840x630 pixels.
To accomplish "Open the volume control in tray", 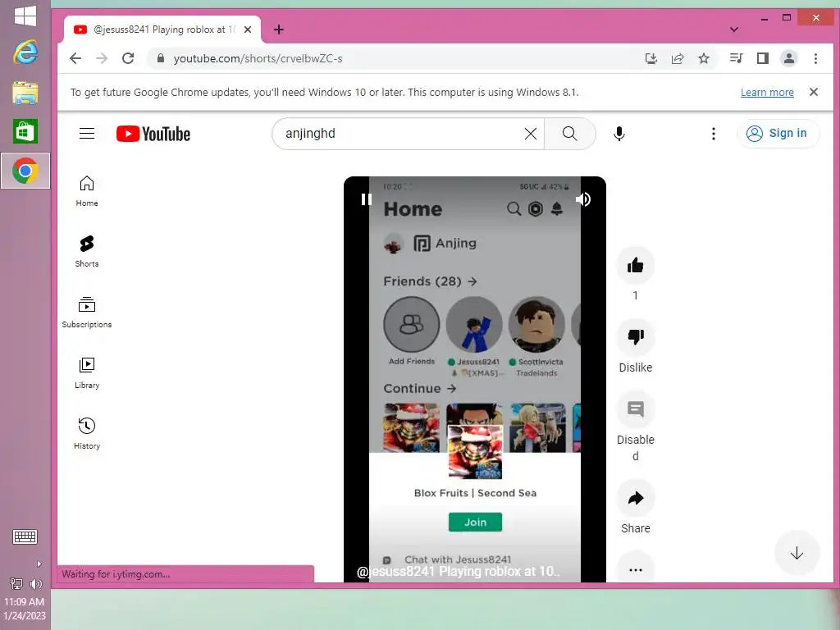I will pos(36,584).
